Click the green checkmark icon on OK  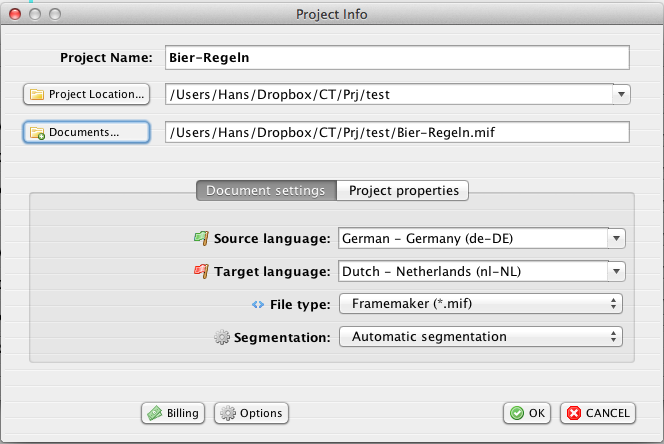tap(516, 413)
